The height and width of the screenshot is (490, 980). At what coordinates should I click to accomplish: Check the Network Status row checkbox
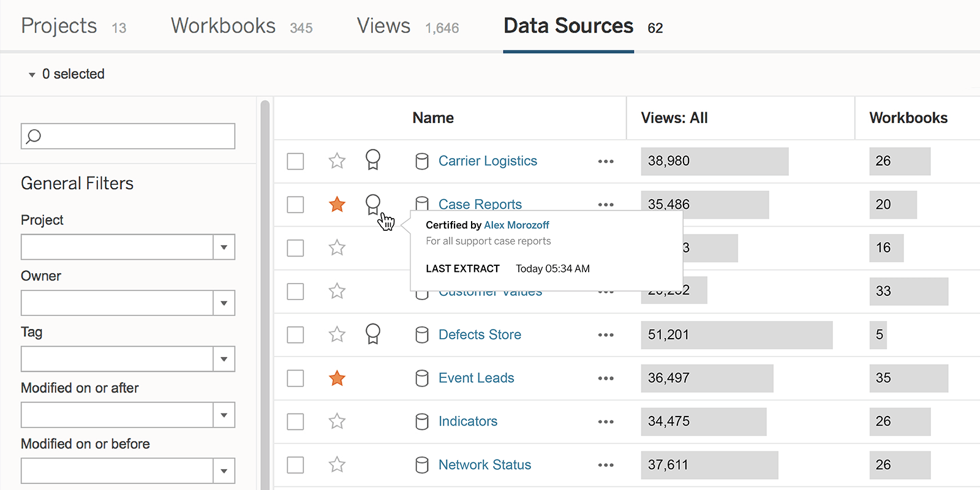click(x=295, y=465)
